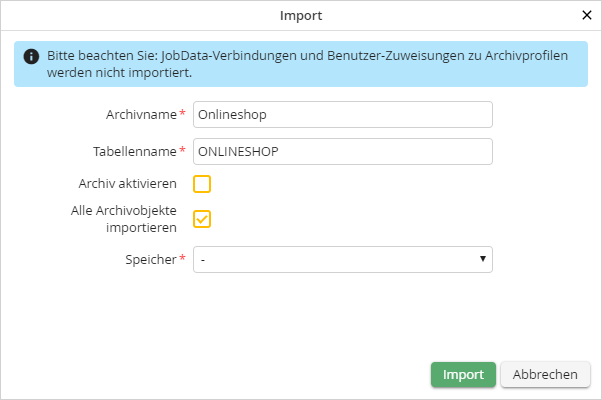Click the Archiv aktivieren label
The height and width of the screenshot is (400, 602).
pos(128,184)
